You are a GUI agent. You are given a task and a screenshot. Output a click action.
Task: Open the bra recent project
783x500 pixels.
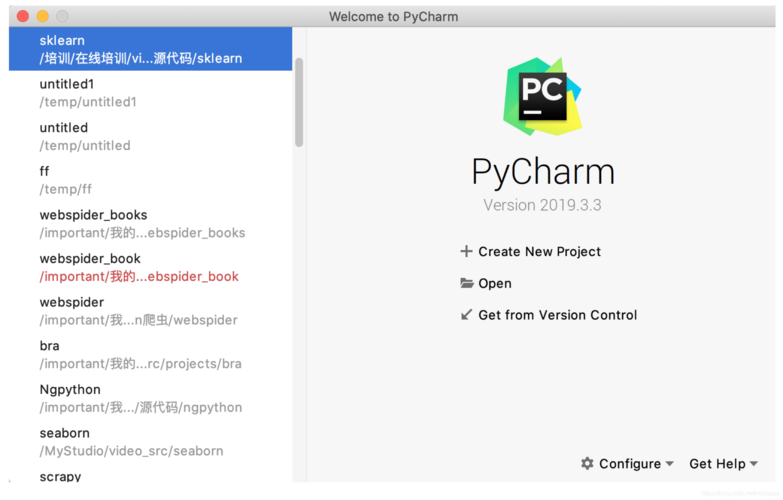[150, 355]
